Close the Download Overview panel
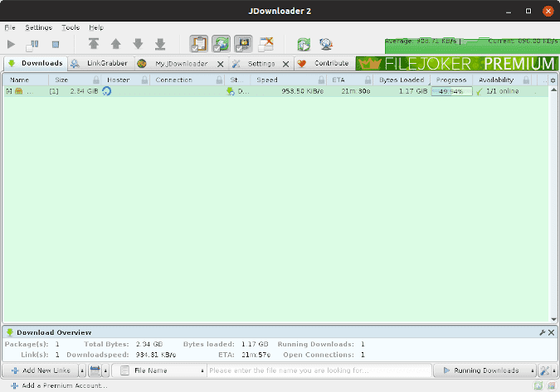 click(551, 332)
